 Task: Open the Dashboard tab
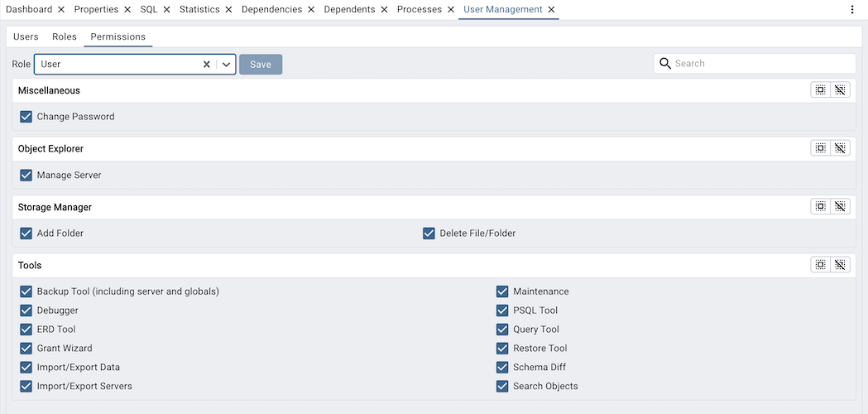pyautogui.click(x=29, y=10)
